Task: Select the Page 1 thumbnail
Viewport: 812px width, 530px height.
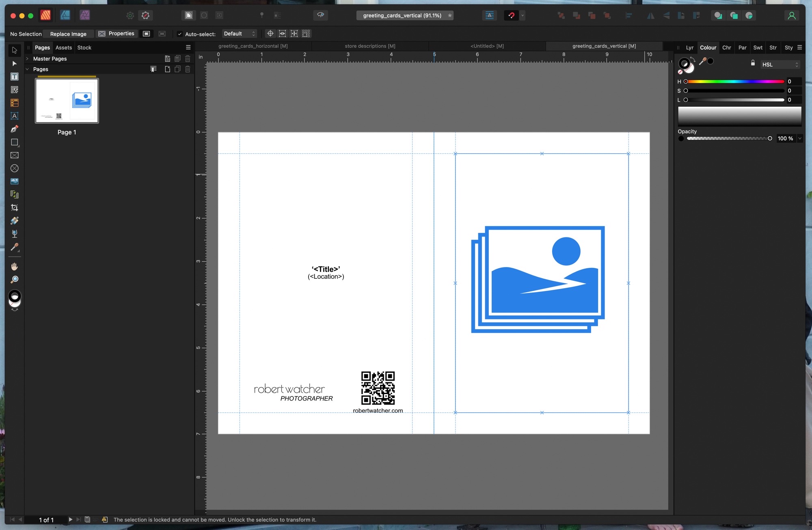Action: (67, 101)
